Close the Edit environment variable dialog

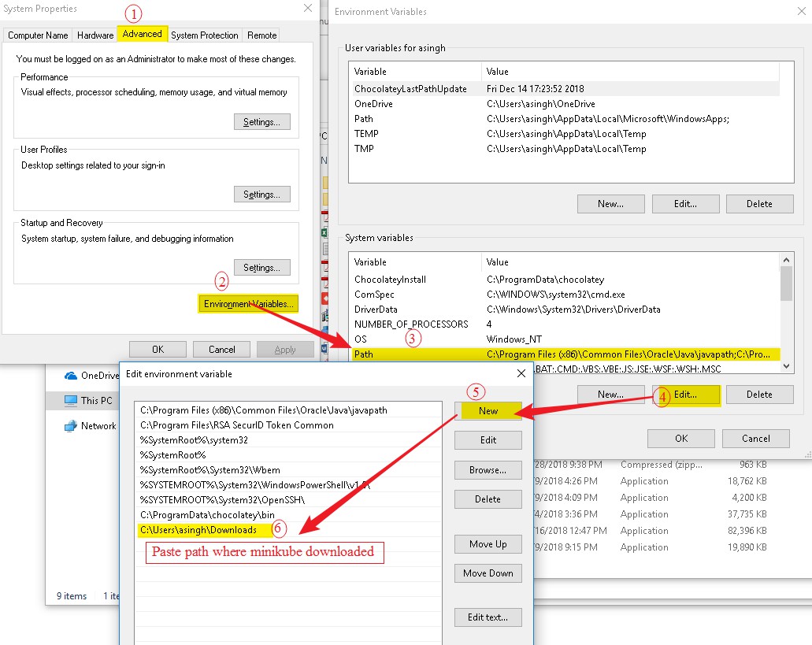pos(521,374)
